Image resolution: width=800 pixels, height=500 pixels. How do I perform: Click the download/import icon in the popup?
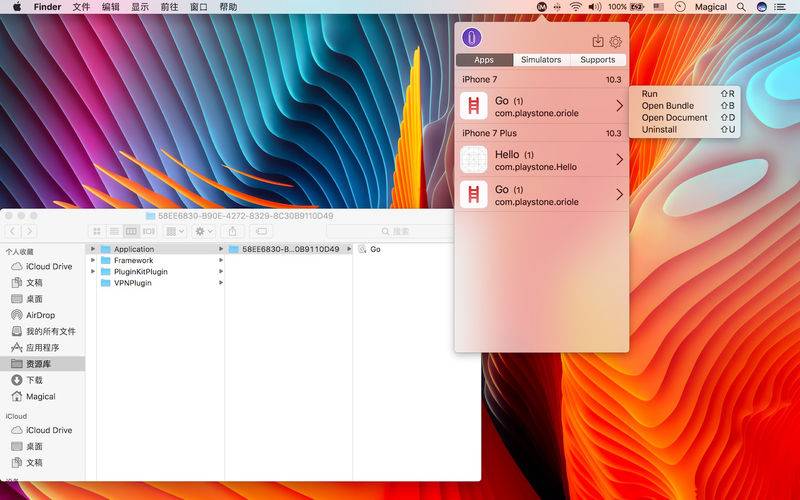[598, 41]
